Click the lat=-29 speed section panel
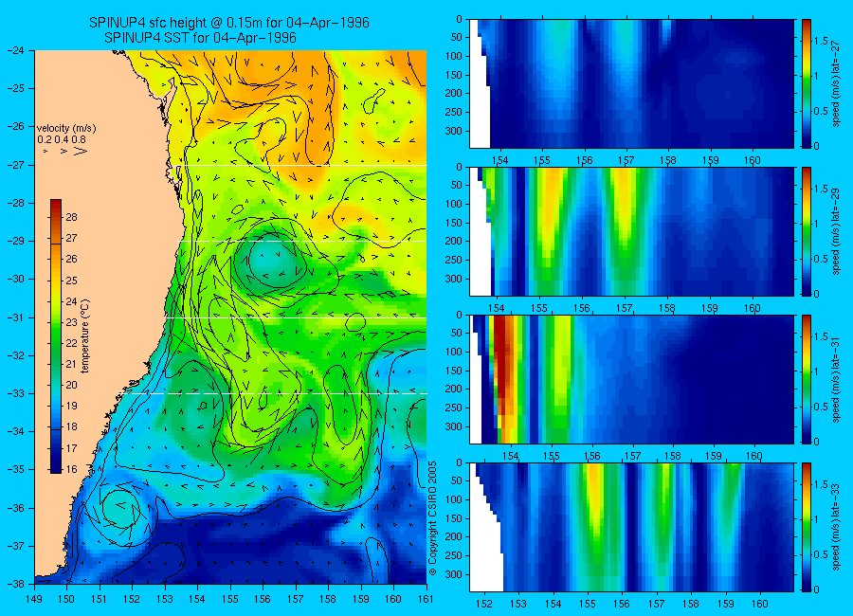The width and height of the screenshot is (853, 616). [631, 231]
